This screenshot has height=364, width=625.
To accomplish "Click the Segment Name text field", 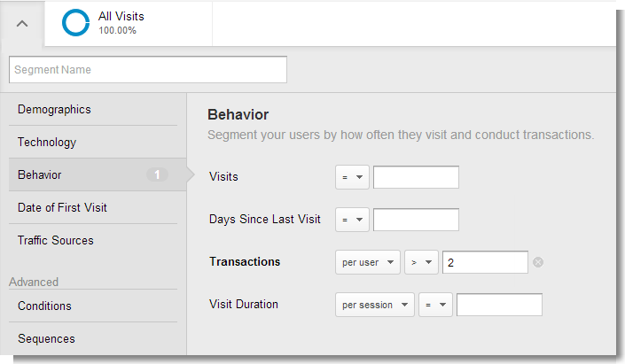I will (x=148, y=69).
